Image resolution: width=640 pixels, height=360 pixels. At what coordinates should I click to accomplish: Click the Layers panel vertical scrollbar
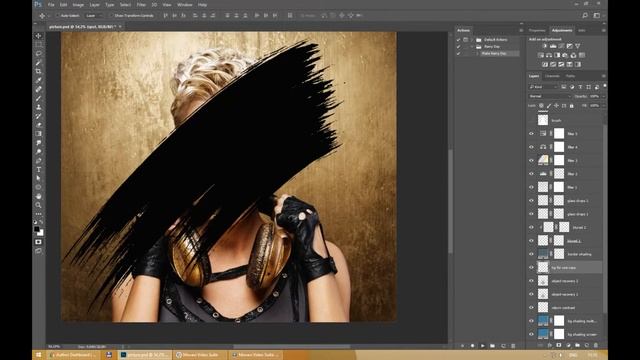604,220
